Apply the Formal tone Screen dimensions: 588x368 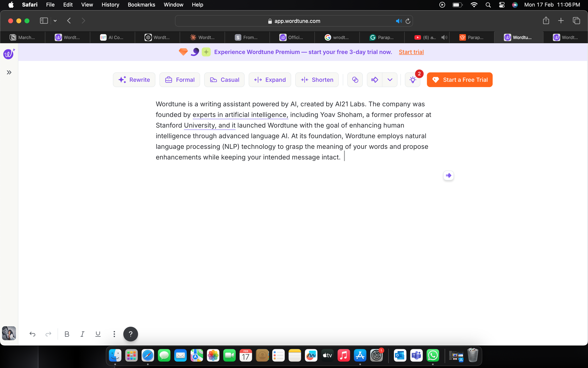click(x=180, y=80)
